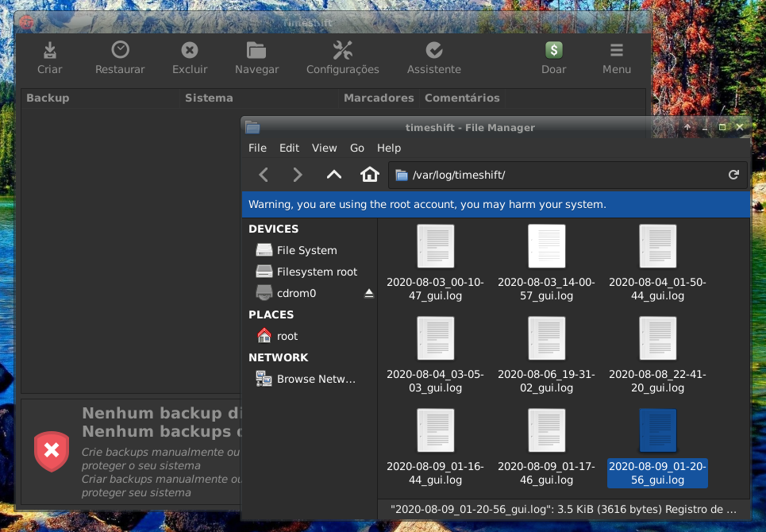The image size is (766, 532).
Task: Go forward in File Manager
Action: 297,175
